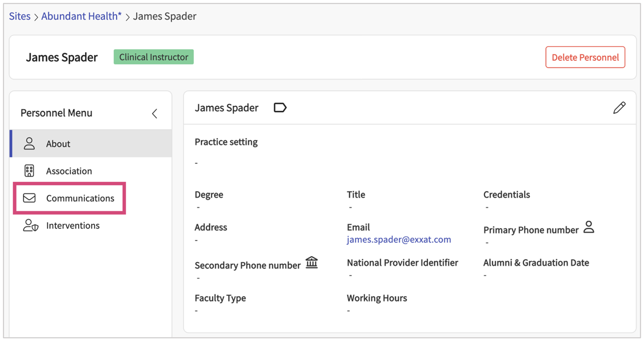Click the person-shield Interventions icon

tap(30, 225)
